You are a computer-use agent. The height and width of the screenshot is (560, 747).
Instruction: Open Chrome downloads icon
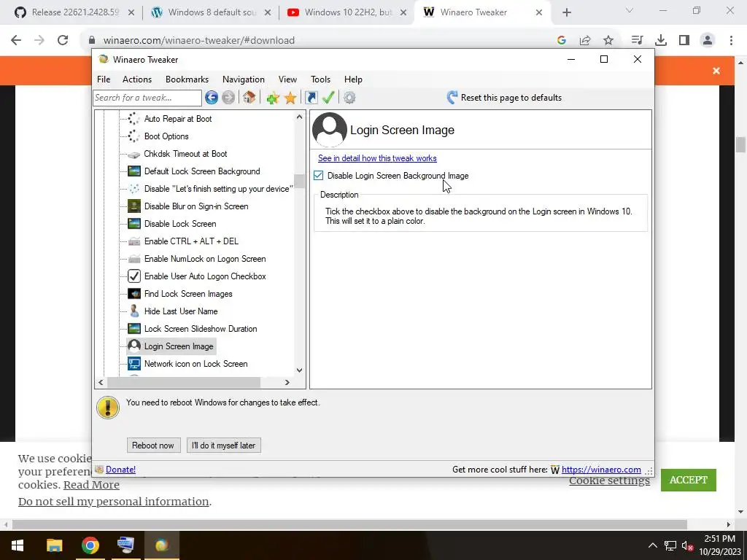pos(661,41)
